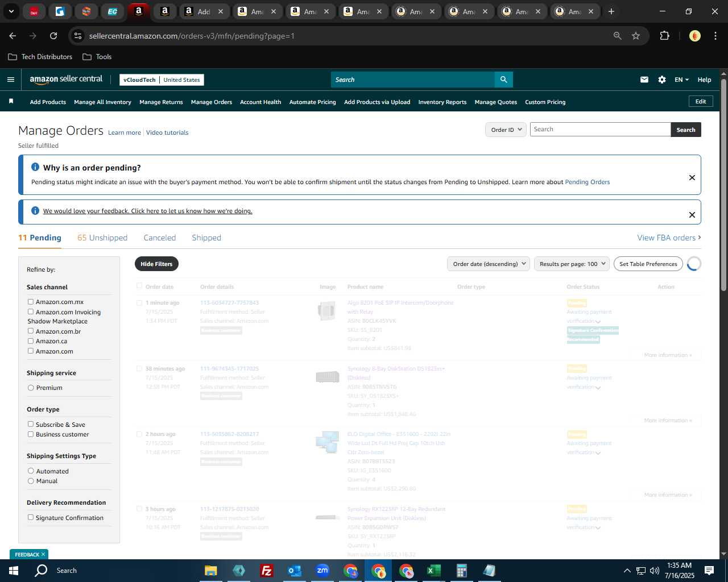Open the settings gear icon
Screen dimensions: 728x582
pyautogui.click(x=662, y=80)
